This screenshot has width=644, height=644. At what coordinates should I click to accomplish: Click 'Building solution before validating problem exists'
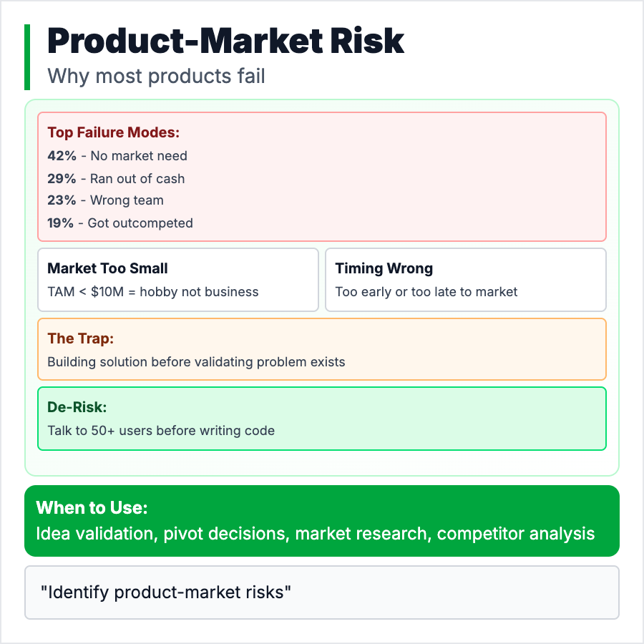(x=196, y=361)
